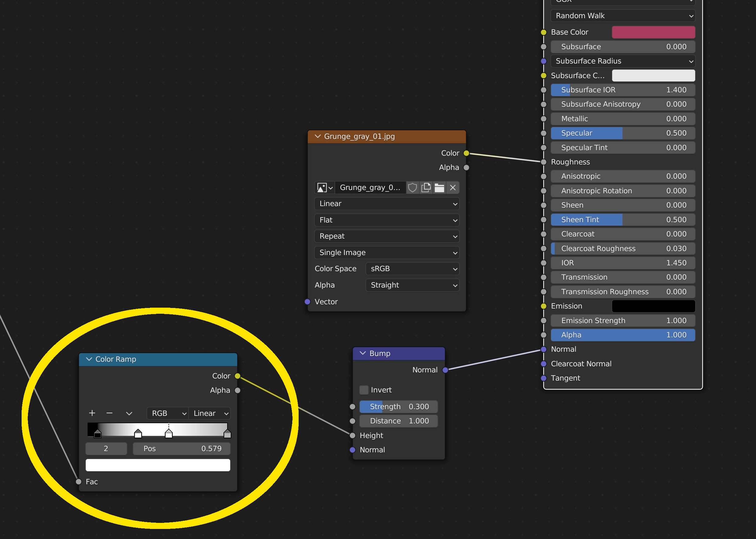Screen dimensions: 756x539
Task: Open the Color Ramp specials chevron menu
Action: click(x=129, y=413)
